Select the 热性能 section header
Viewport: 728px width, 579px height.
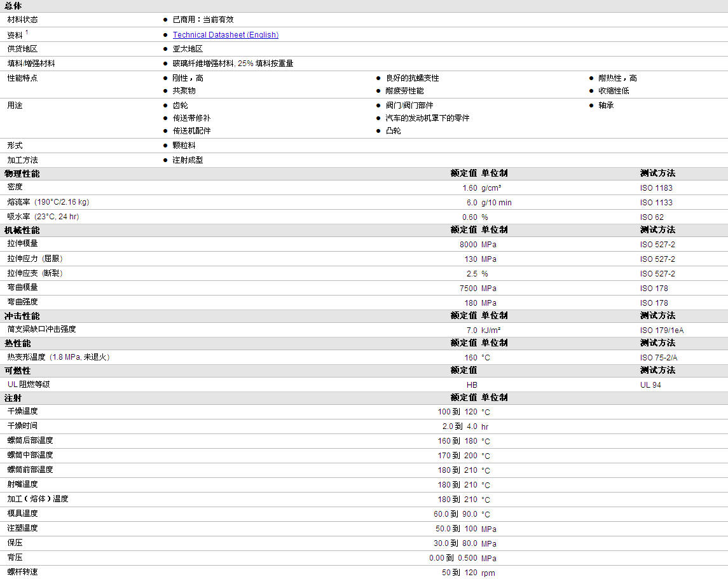18,344
